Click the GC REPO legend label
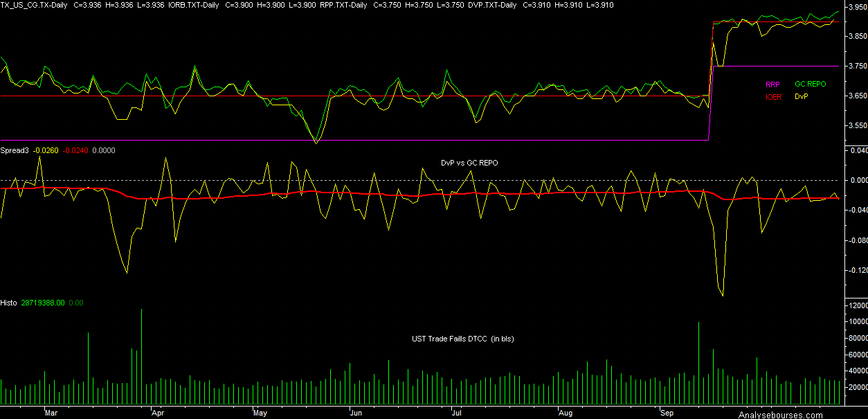Screen dimensions: 868x419 810,84
